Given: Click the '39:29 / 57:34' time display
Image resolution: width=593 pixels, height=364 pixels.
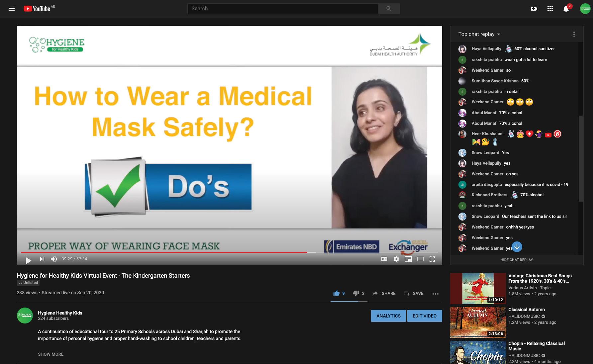Looking at the screenshot, I should 74,259.
